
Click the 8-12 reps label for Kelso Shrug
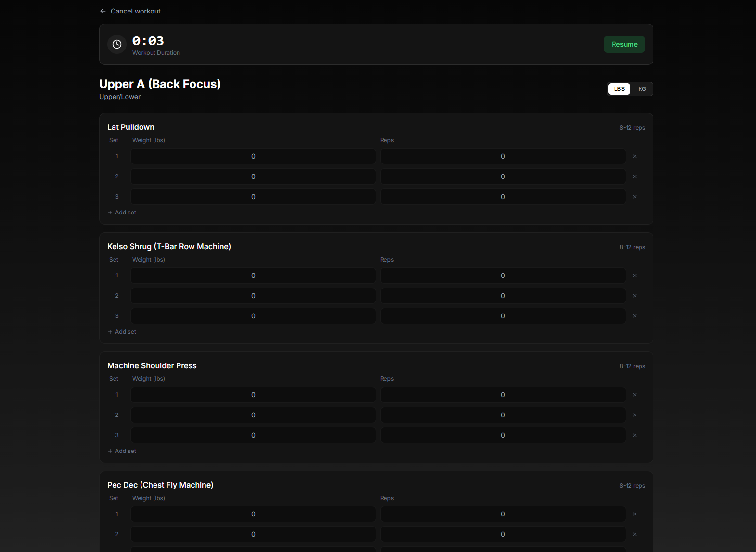click(x=632, y=247)
